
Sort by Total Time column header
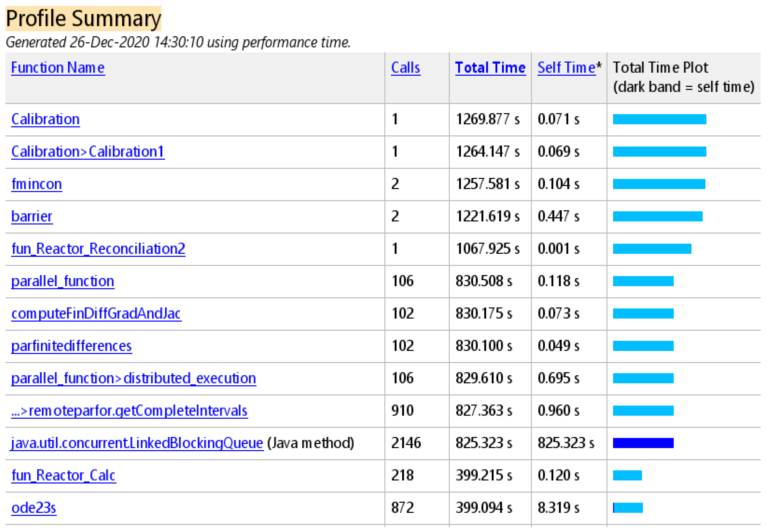(x=490, y=68)
